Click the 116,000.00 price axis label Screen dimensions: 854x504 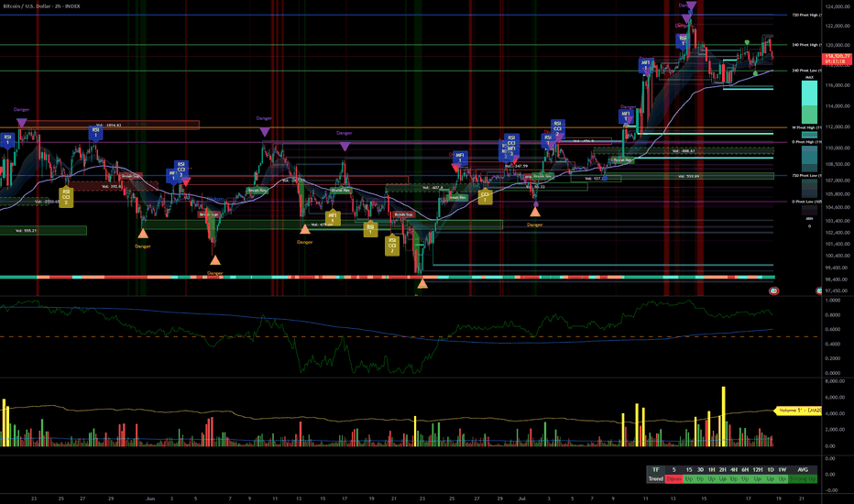click(838, 85)
